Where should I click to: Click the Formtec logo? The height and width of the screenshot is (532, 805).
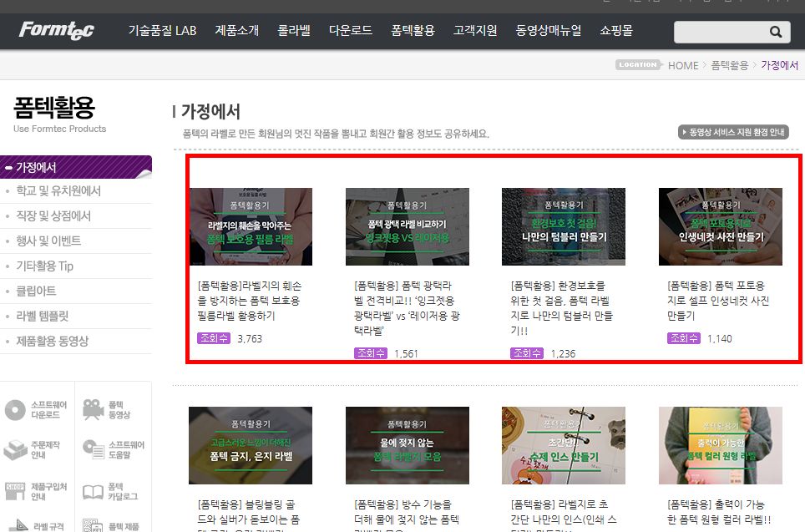pos(54,30)
